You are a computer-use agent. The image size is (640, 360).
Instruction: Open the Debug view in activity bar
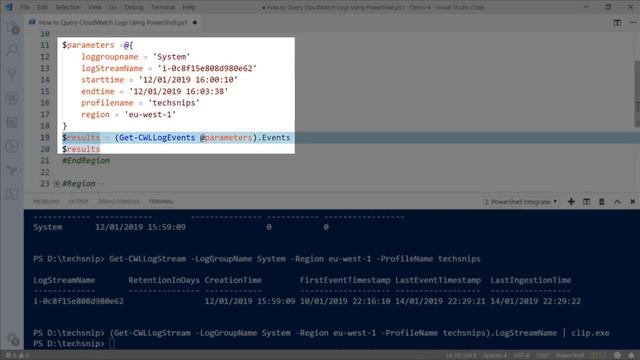[x=12, y=98]
